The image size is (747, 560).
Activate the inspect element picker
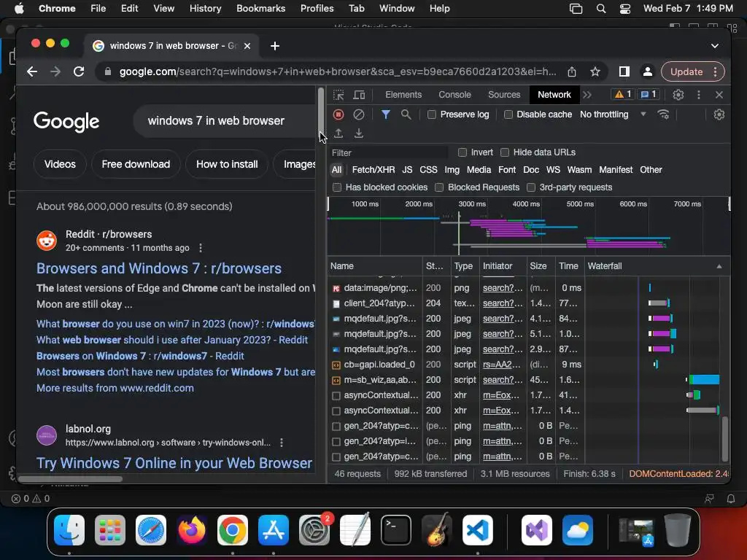338,95
